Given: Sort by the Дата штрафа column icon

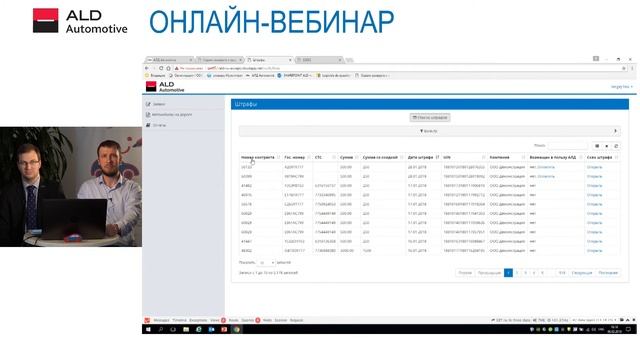Looking at the screenshot, I should click(438, 157).
